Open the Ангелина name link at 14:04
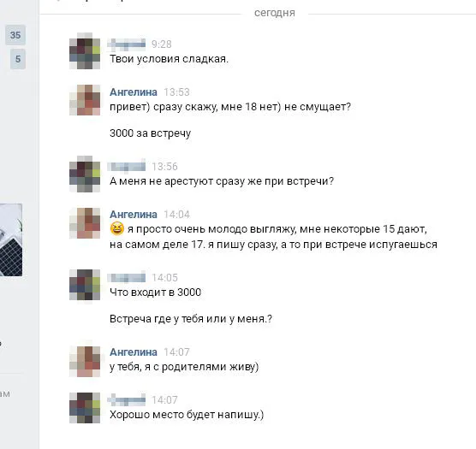476x449 pixels. (x=134, y=215)
